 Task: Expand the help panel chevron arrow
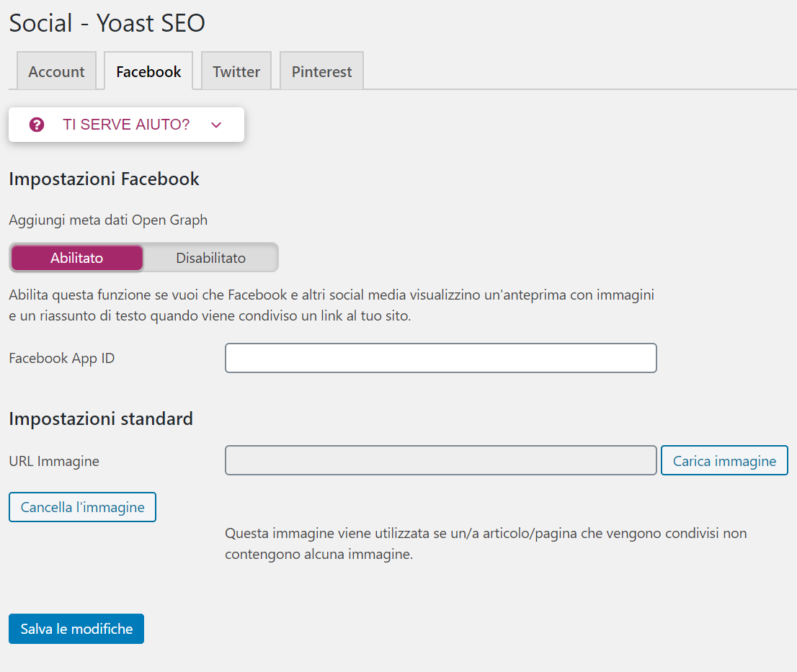coord(216,125)
